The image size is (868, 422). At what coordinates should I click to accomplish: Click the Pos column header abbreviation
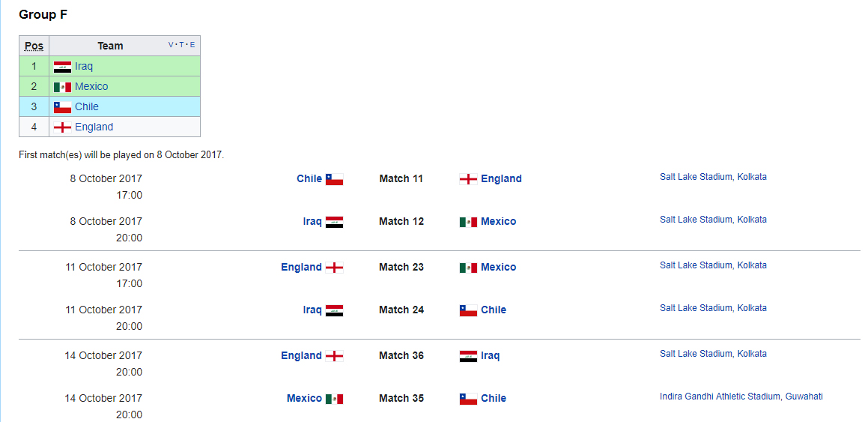coord(34,46)
